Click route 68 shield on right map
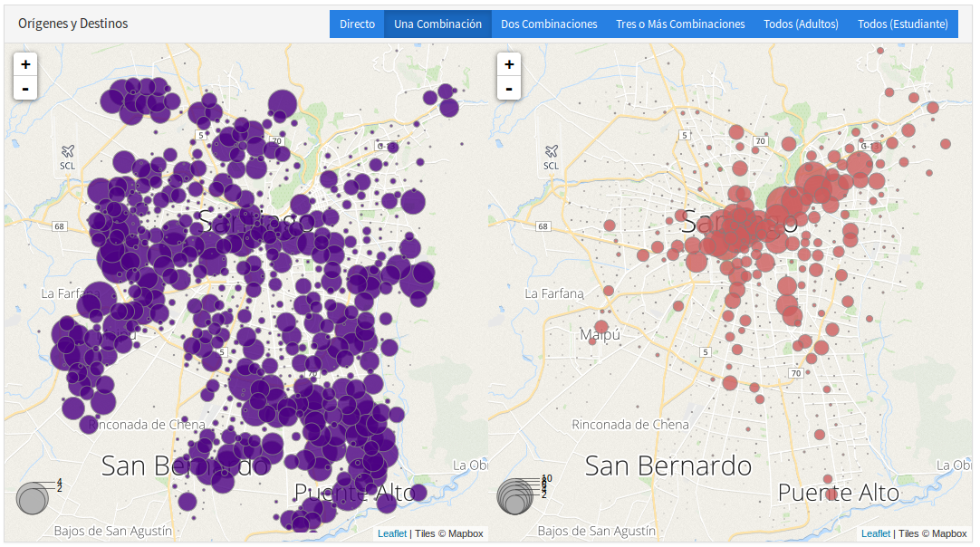980x547 pixels. point(543,226)
